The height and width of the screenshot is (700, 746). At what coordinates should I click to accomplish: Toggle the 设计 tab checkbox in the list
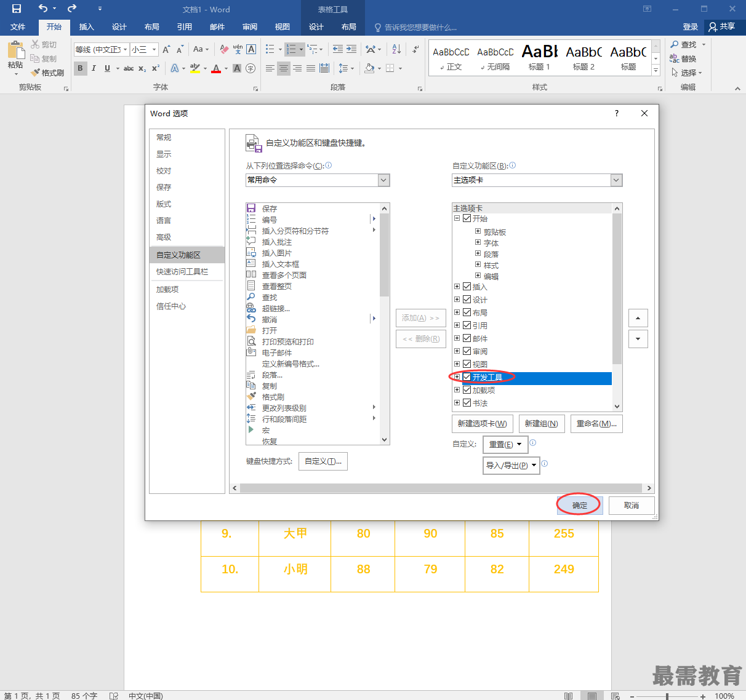467,300
